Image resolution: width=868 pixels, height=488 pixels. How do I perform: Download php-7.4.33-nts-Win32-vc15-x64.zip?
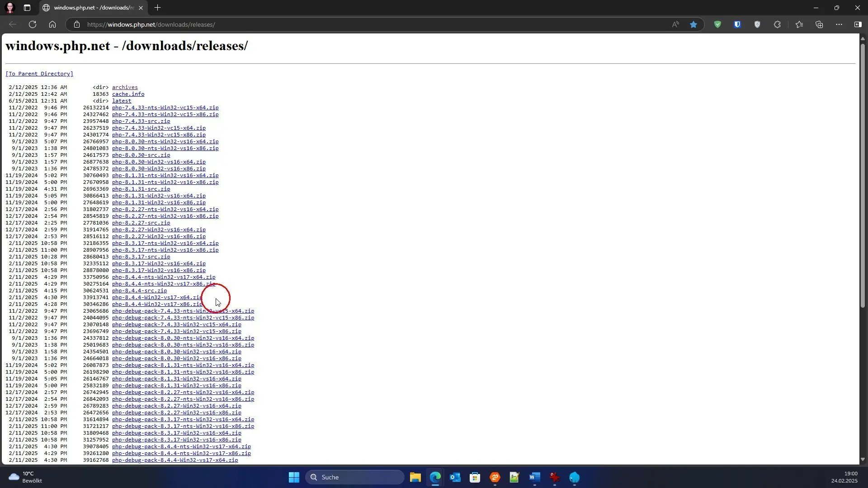pos(165,108)
